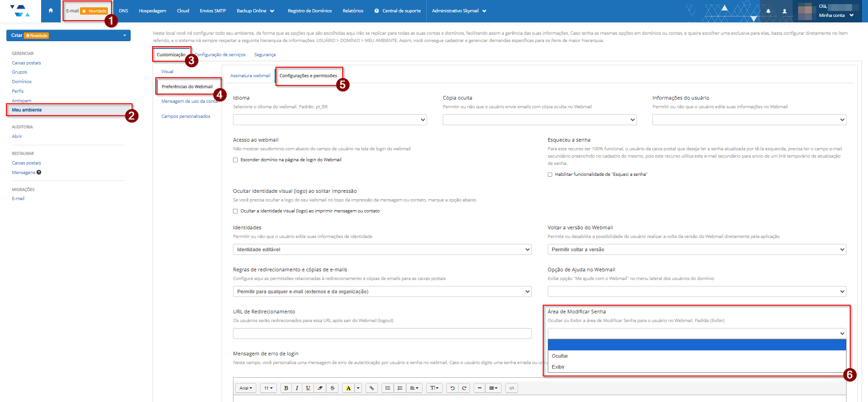Click the undo icon in editor toolbar
Viewport: 868px width, 402px height.
pyautogui.click(x=452, y=388)
